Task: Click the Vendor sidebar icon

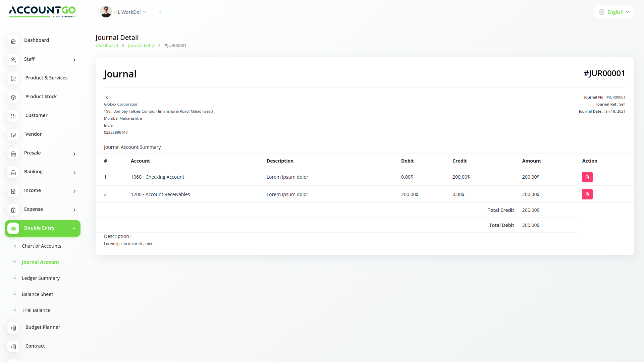Action: 13,135
